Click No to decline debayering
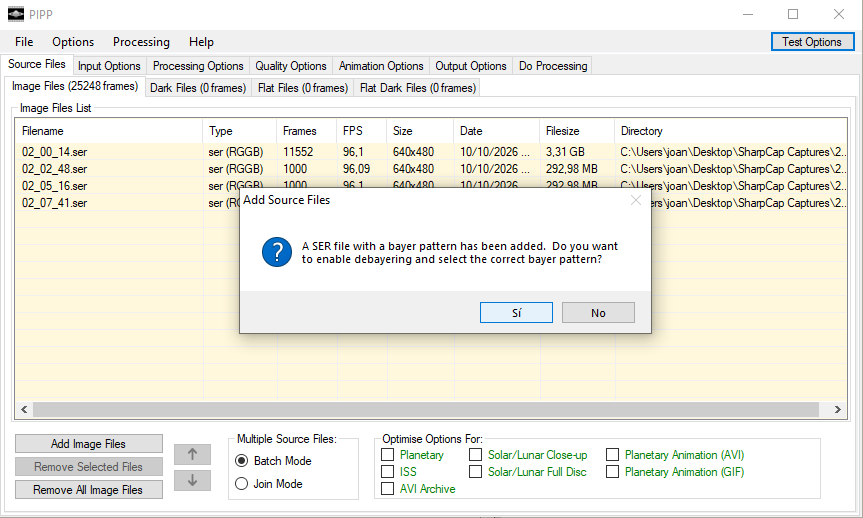Viewport: 863px width, 518px height. 598,313
